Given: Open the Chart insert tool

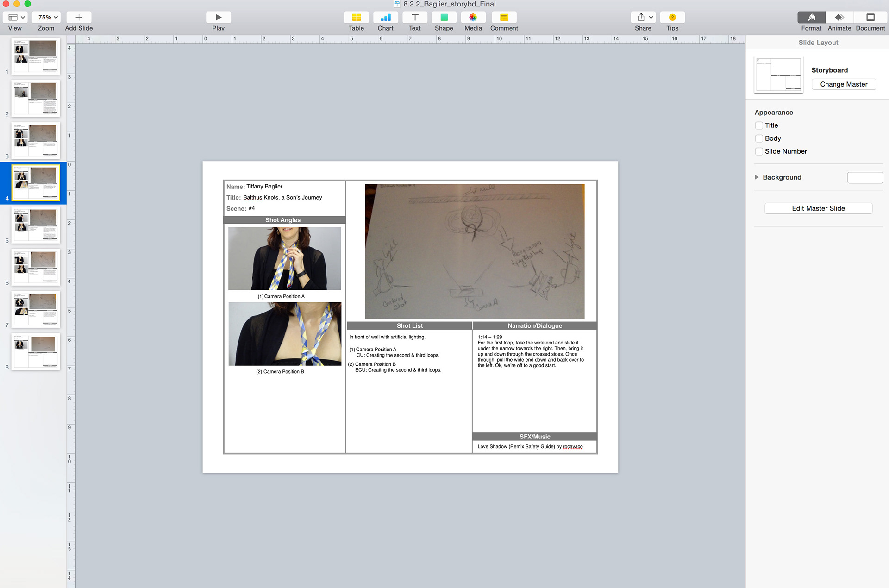Looking at the screenshot, I should [x=385, y=18].
